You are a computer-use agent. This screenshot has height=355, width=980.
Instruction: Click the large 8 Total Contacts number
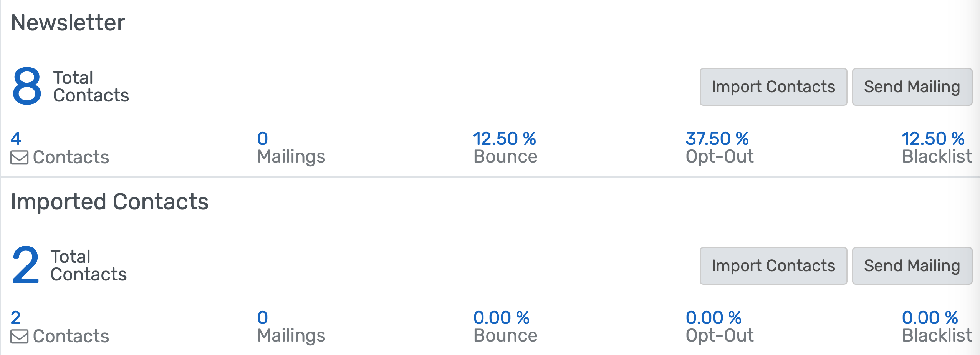(27, 86)
